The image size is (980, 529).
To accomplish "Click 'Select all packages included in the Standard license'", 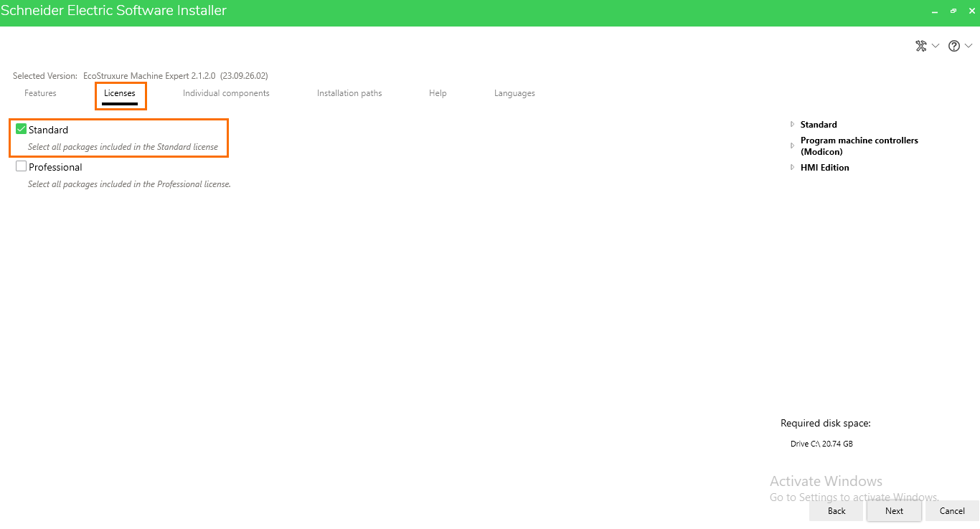I will click(123, 147).
